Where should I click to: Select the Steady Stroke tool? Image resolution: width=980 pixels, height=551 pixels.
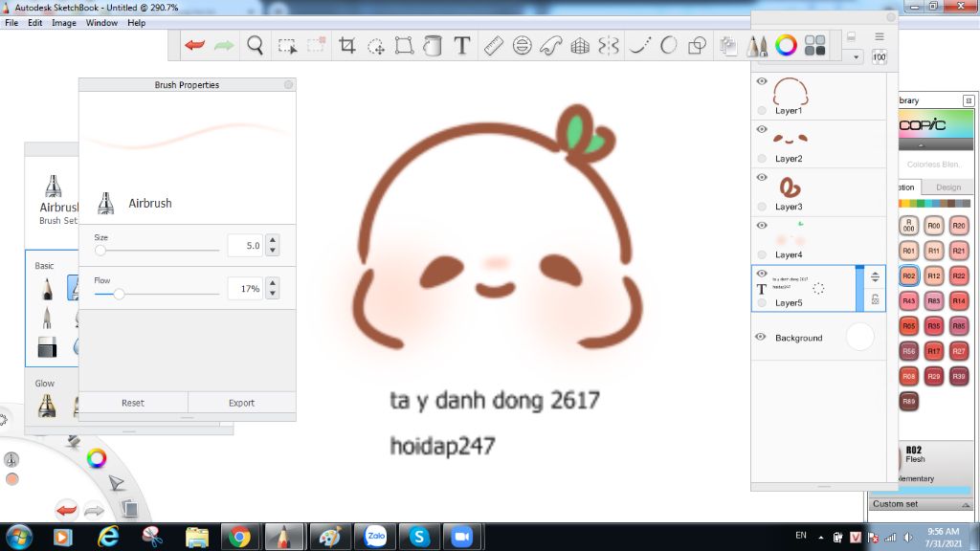click(640, 46)
